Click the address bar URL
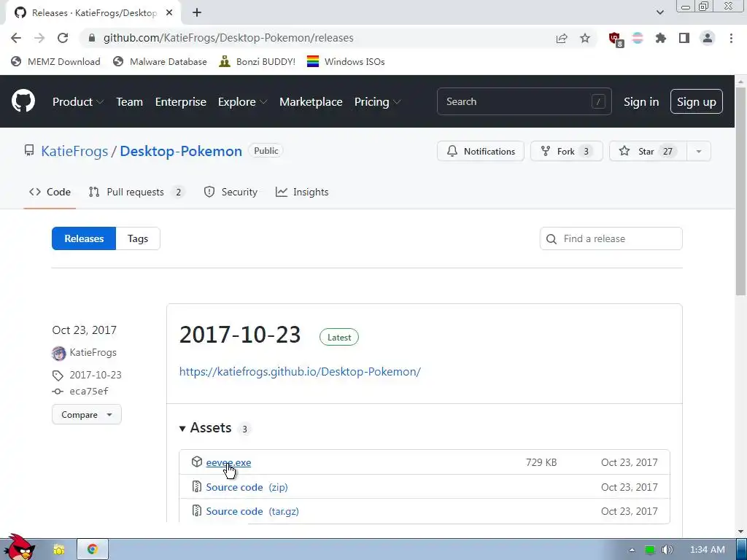 pyautogui.click(x=228, y=38)
